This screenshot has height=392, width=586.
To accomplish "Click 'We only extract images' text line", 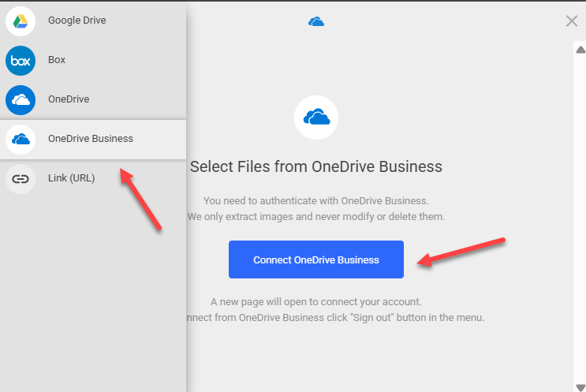I will pyautogui.click(x=316, y=217).
